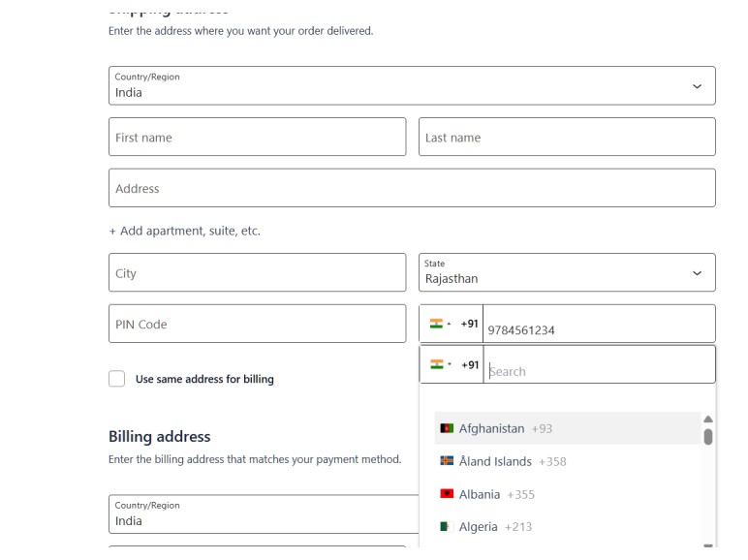This screenshot has width=748, height=560.
Task: Focus the First name field
Action: [x=257, y=138]
